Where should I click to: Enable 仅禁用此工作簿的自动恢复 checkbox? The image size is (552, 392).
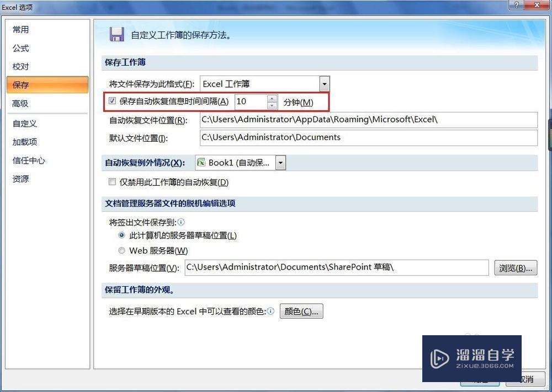112,181
